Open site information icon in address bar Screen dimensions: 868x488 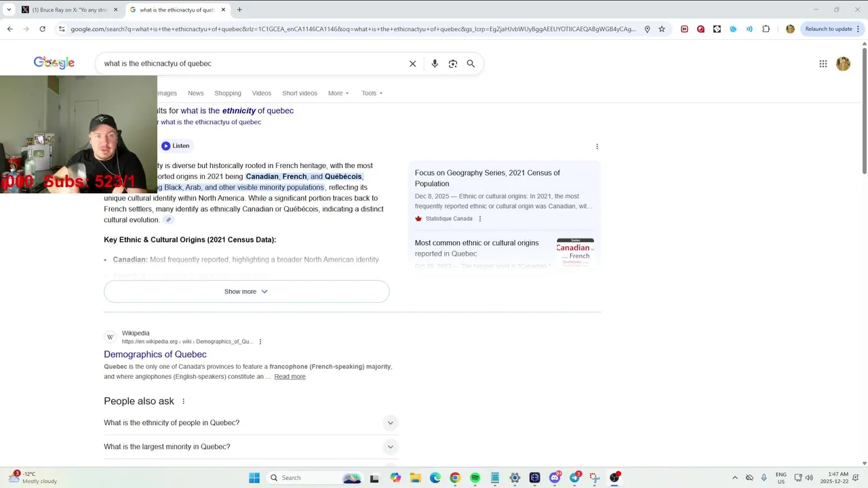click(62, 29)
